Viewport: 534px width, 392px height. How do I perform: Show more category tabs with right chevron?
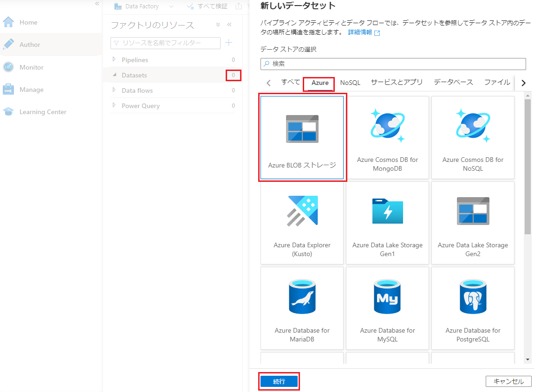point(523,83)
